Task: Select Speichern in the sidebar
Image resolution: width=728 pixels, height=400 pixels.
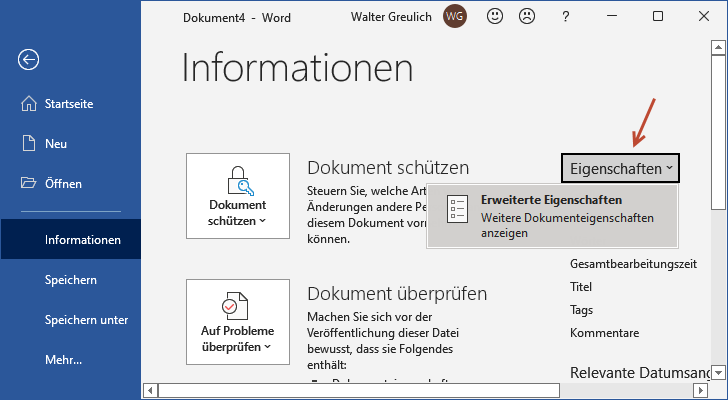Action: coord(70,280)
